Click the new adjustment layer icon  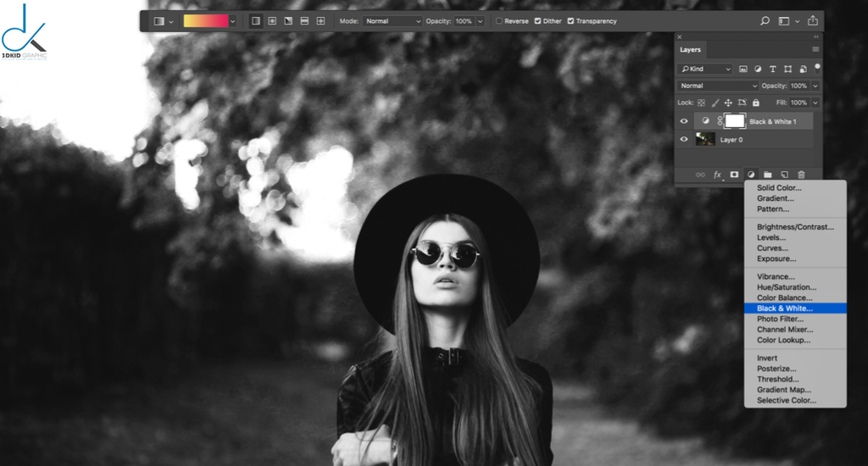coord(751,175)
